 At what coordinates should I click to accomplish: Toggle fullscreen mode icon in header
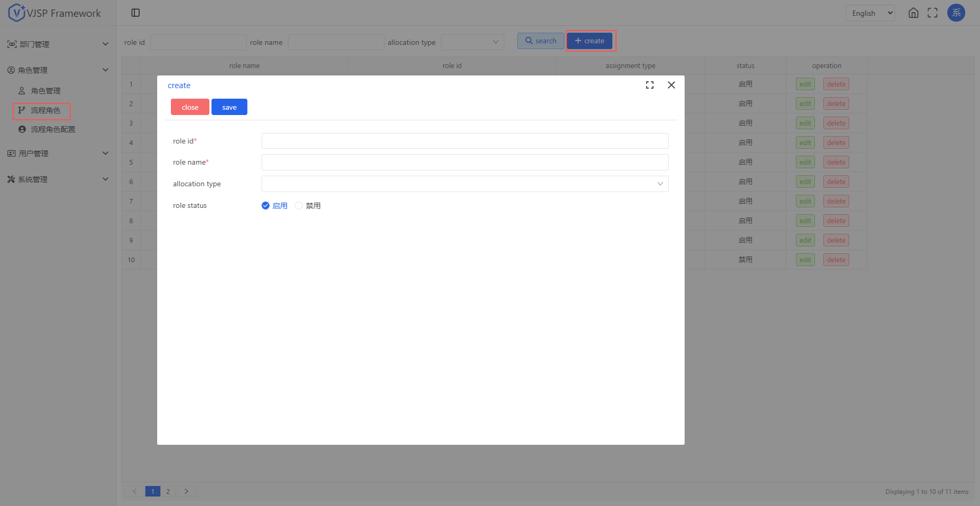pyautogui.click(x=933, y=13)
